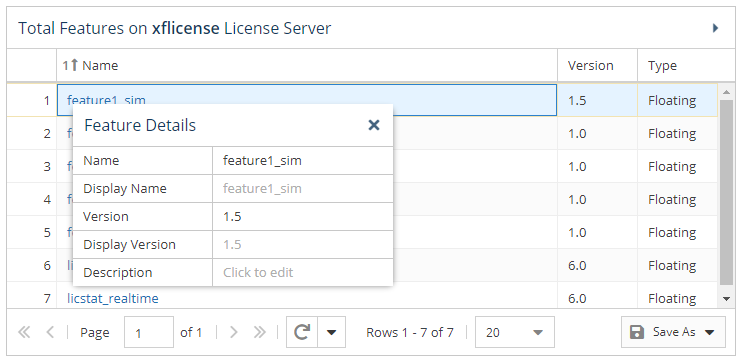The width and height of the screenshot is (742, 363).
Task: Go to the previous page
Action: (x=50, y=333)
